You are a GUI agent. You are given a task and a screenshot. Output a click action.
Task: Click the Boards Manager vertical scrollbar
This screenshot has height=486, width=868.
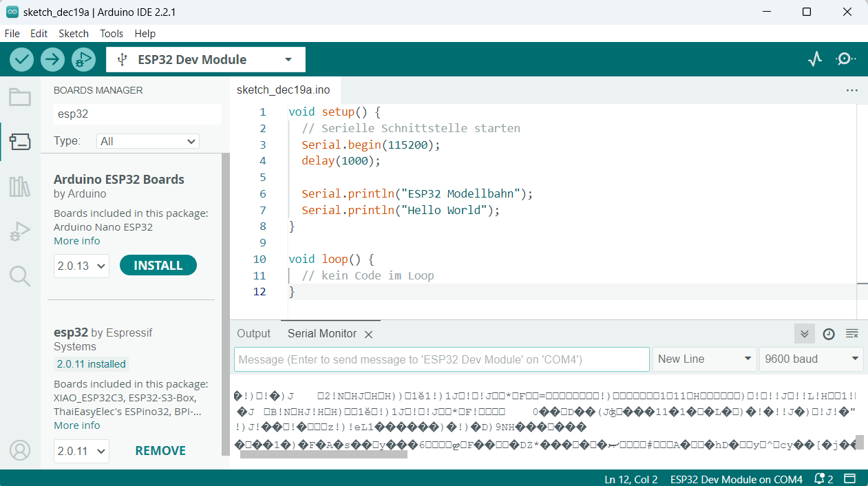coord(225,304)
